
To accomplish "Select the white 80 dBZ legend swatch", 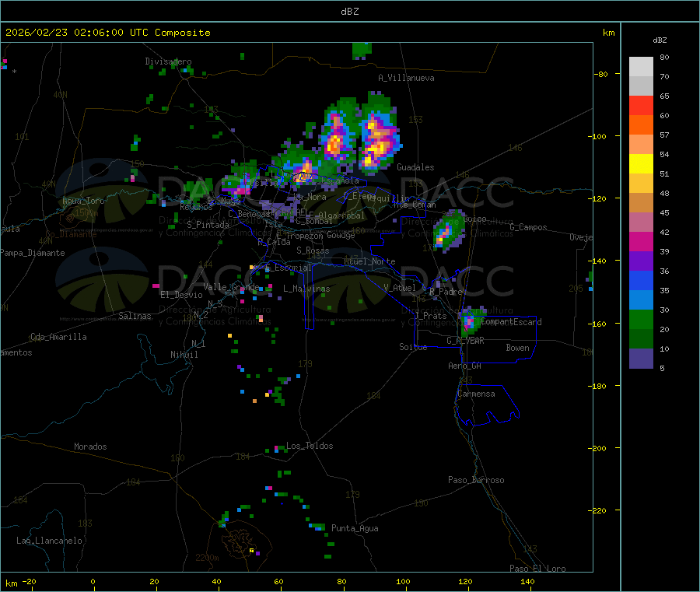I will tap(641, 67).
